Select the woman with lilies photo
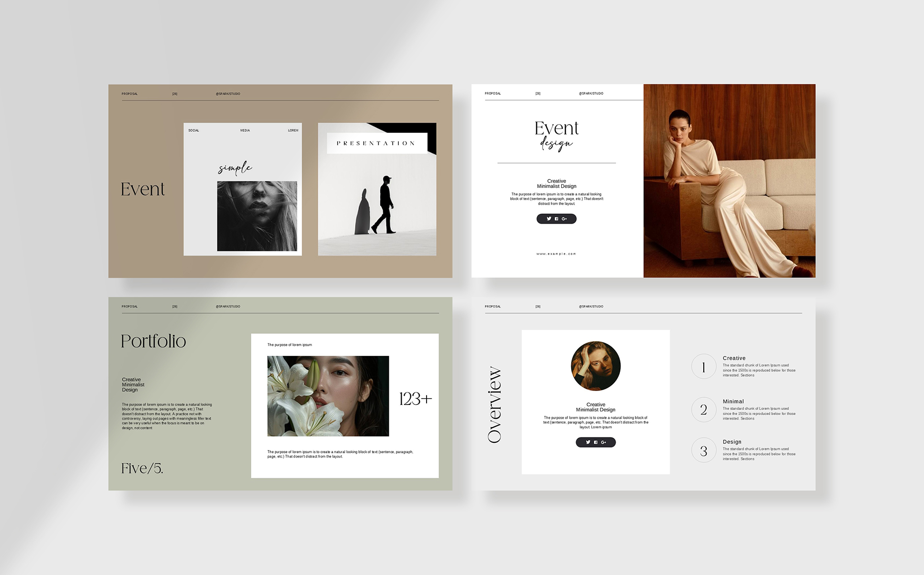The height and width of the screenshot is (575, 924). point(328,396)
